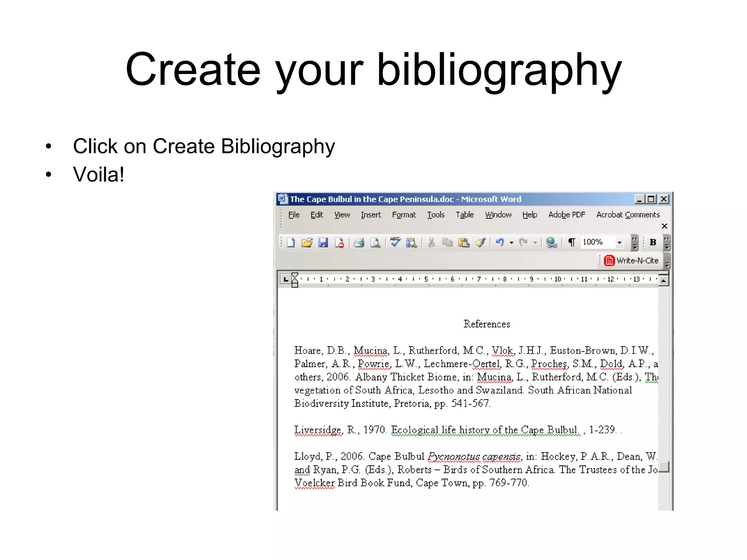Screen dimensions: 747x560
Task: Minimize the Word window
Action: click(x=639, y=199)
